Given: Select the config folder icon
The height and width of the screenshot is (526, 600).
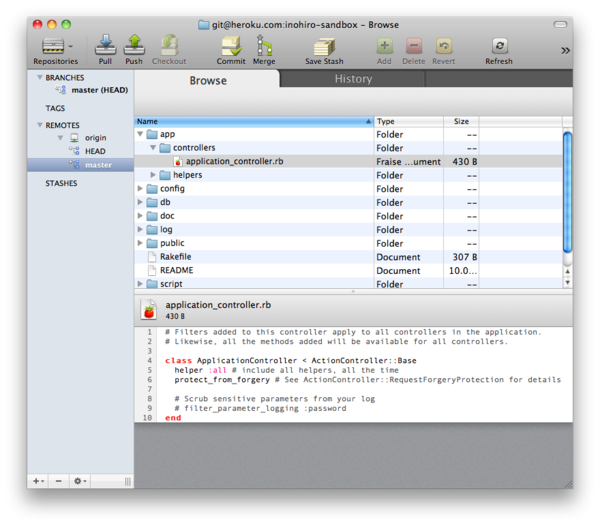Looking at the screenshot, I should (152, 189).
